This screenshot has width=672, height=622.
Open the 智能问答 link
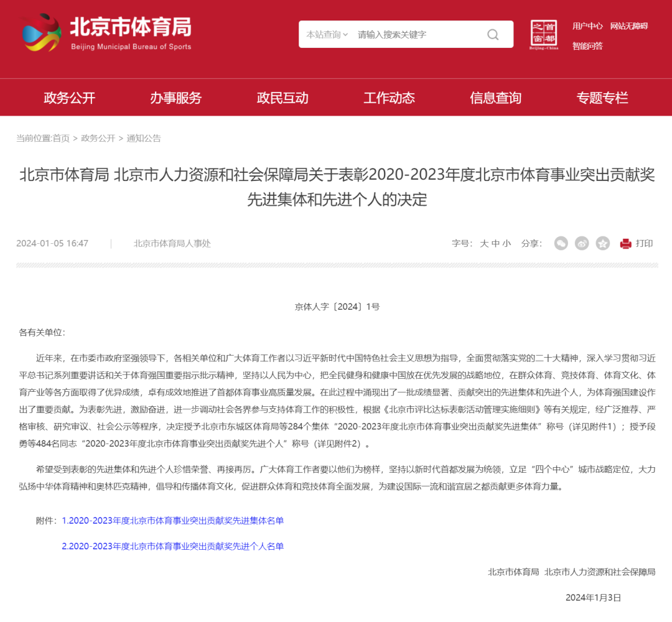pyautogui.click(x=587, y=46)
